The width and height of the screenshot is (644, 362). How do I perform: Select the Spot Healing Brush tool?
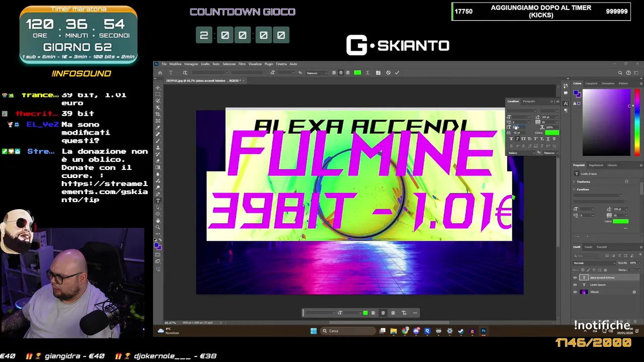pyautogui.click(x=157, y=134)
